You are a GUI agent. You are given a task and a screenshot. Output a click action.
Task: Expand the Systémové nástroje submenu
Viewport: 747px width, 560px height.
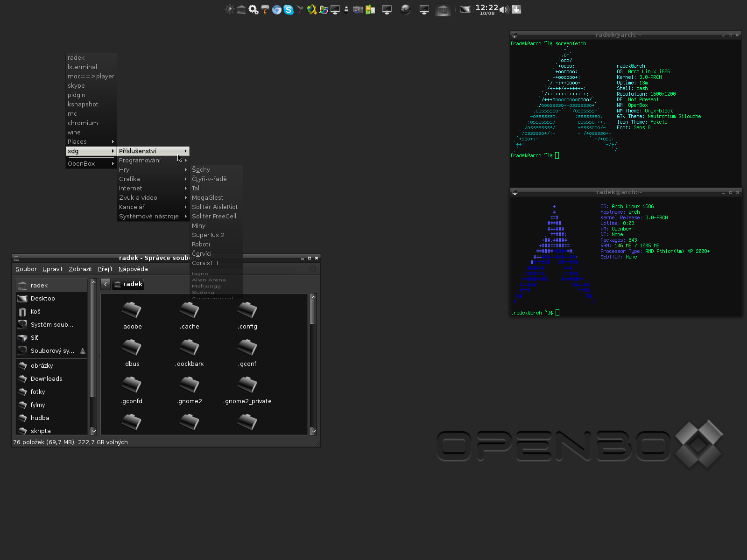point(153,217)
